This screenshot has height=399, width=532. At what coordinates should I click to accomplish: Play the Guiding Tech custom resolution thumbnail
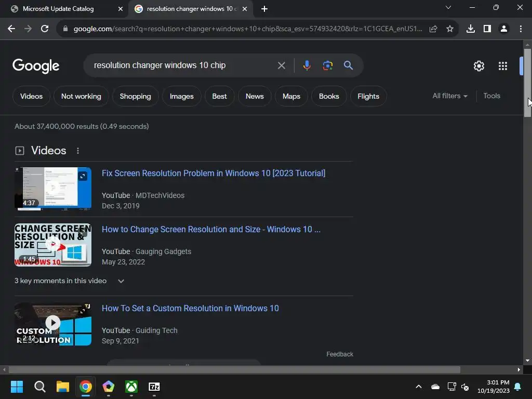point(53,324)
